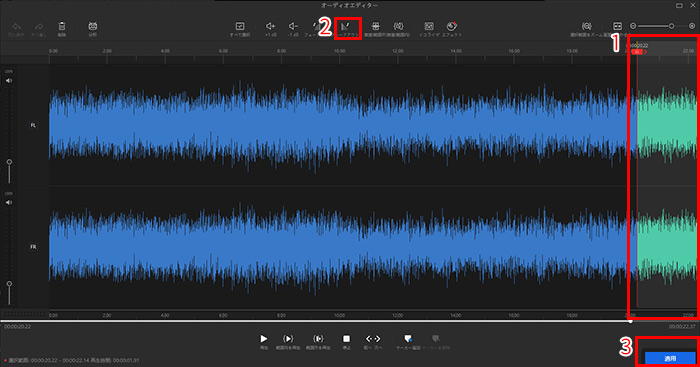700x367 pixels.
Task: Click the seek bar playhead handle
Action: tap(630, 321)
